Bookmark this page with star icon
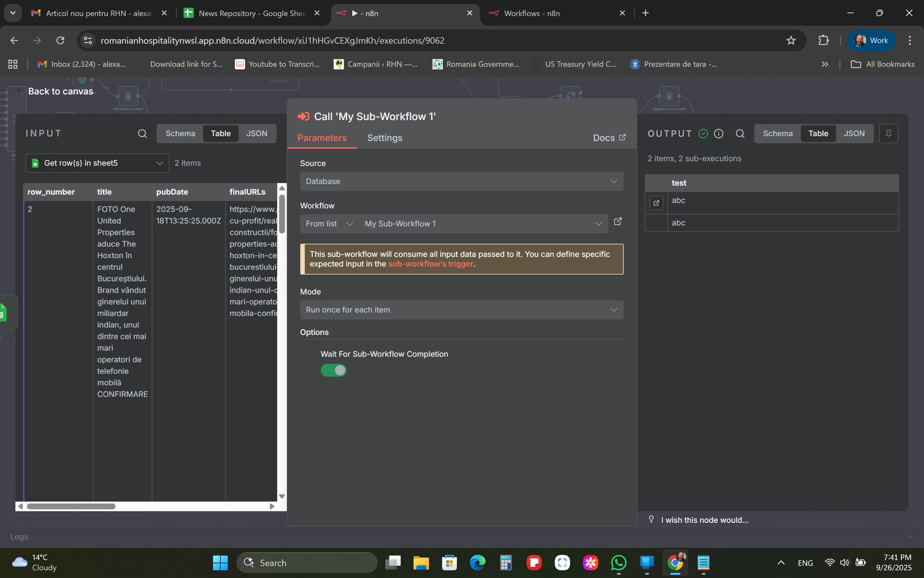Viewport: 924px width, 578px height. pos(791,40)
